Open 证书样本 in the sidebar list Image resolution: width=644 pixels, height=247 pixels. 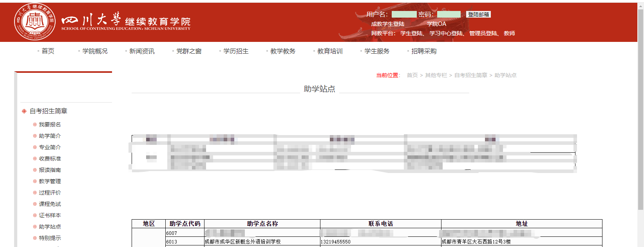50,215
